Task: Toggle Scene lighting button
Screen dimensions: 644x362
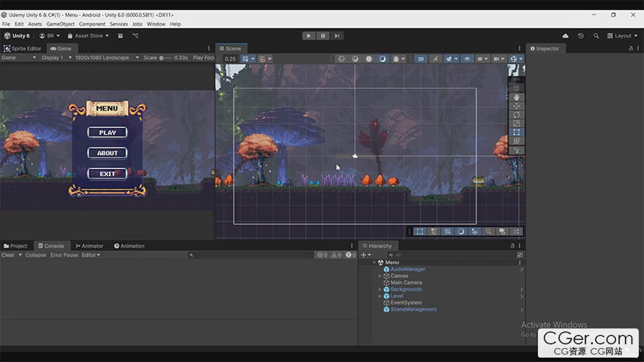Action: 435,59
